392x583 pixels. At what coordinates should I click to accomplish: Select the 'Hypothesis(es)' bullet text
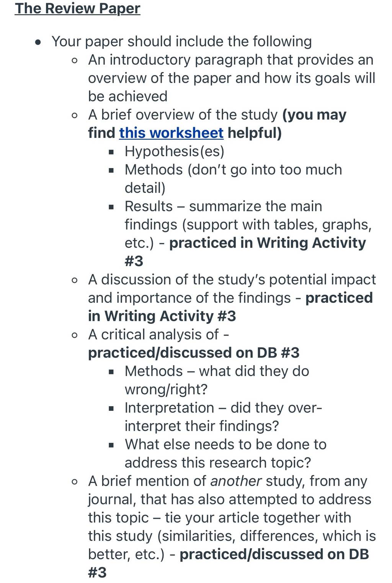175,151
